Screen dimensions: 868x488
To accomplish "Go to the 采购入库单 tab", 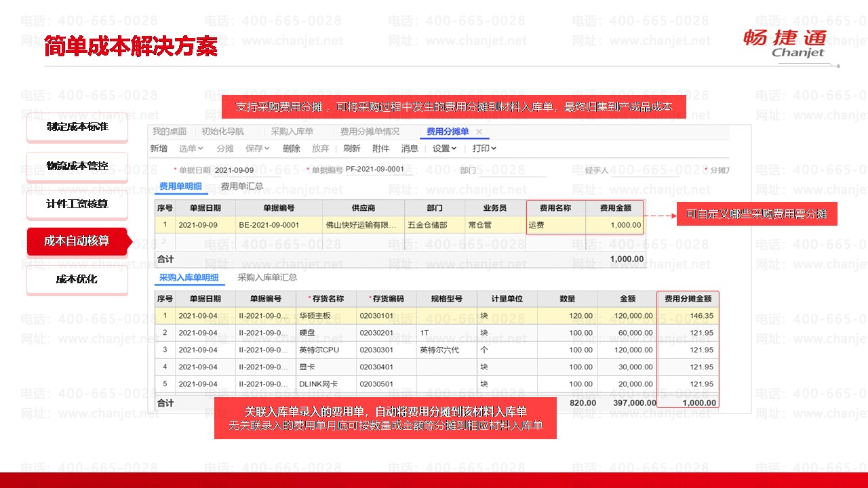I will pyautogui.click(x=292, y=131).
